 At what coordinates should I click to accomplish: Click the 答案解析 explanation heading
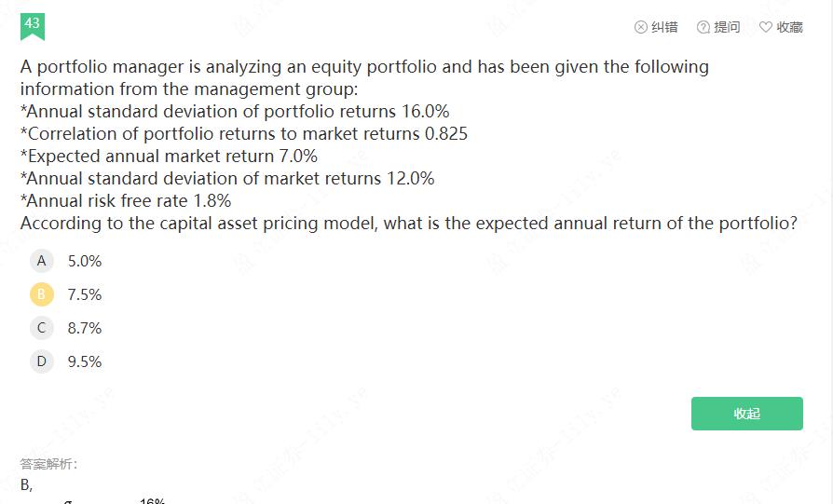point(49,464)
